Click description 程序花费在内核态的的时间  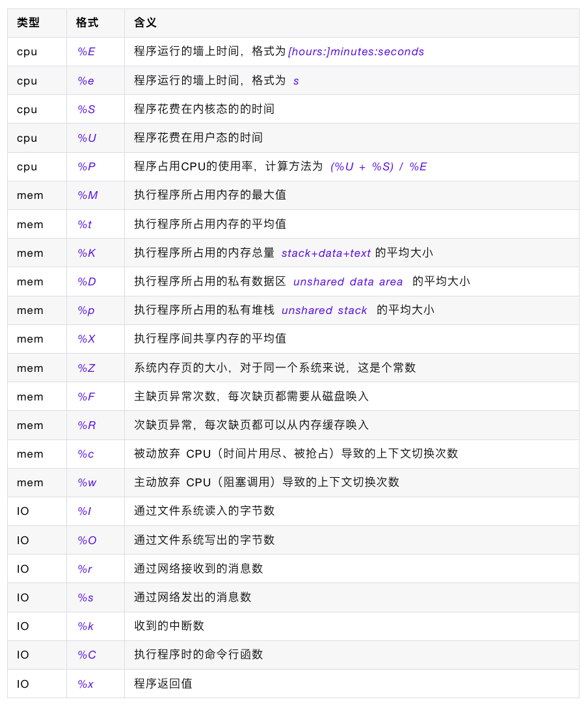pyautogui.click(x=204, y=109)
